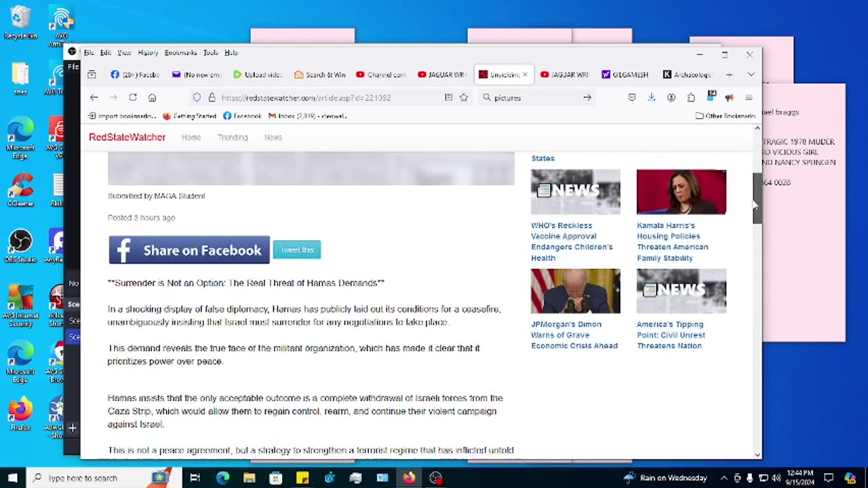
Task: Open the Edit menu
Action: point(106,53)
